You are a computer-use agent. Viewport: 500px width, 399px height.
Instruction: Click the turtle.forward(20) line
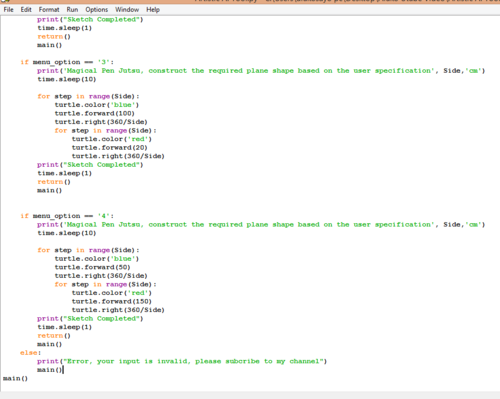coord(109,148)
